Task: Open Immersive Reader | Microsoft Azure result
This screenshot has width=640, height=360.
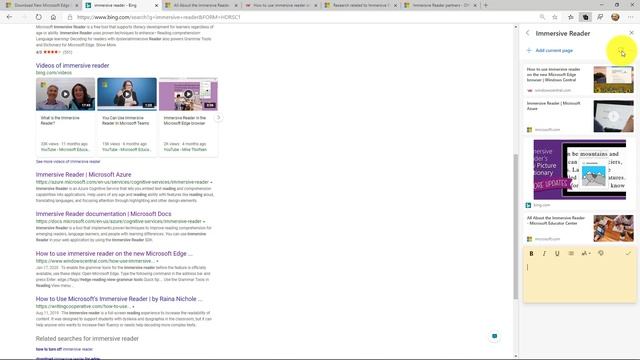Action: (x=83, y=174)
